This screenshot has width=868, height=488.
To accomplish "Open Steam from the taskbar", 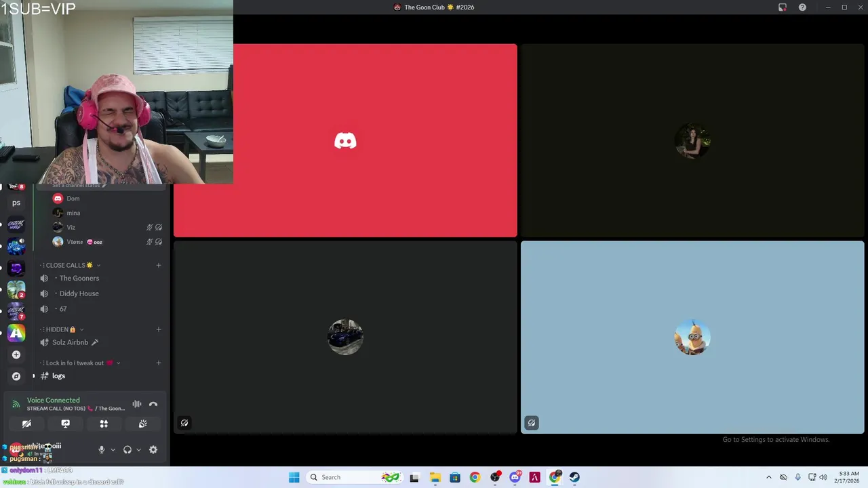I will [x=574, y=477].
